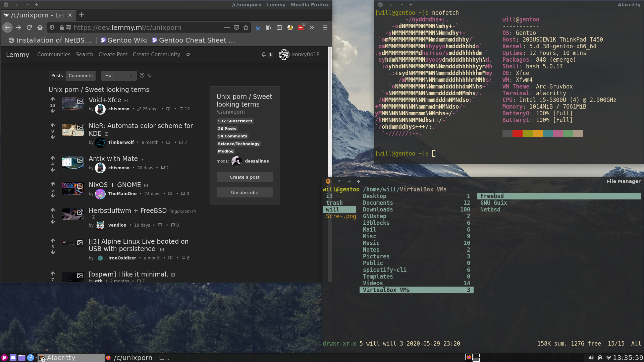Viewport: 644px width, 362px height.
Task: Click the Lemmy sponsor mug icon
Action: (x=188, y=55)
